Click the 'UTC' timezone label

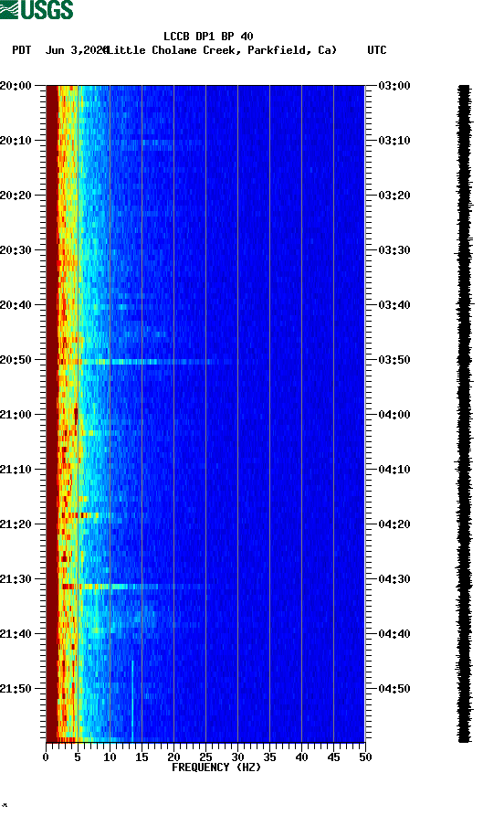[377, 50]
